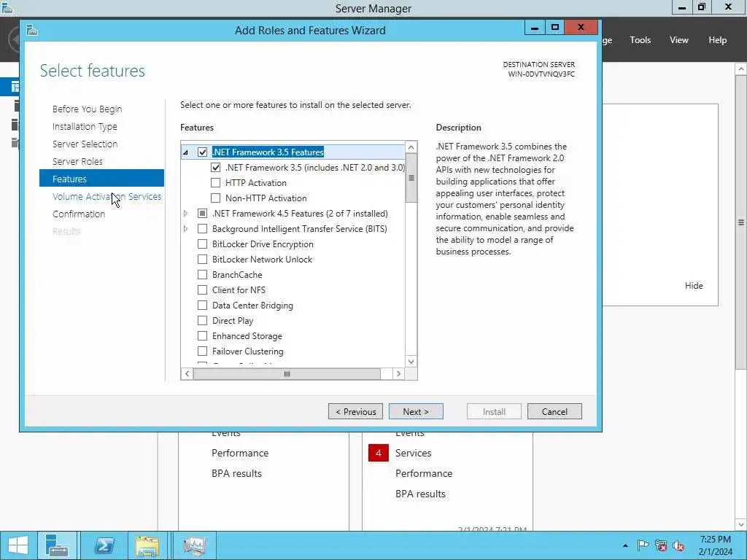Go to Before You Begin step
This screenshot has height=560, width=747.
click(88, 109)
